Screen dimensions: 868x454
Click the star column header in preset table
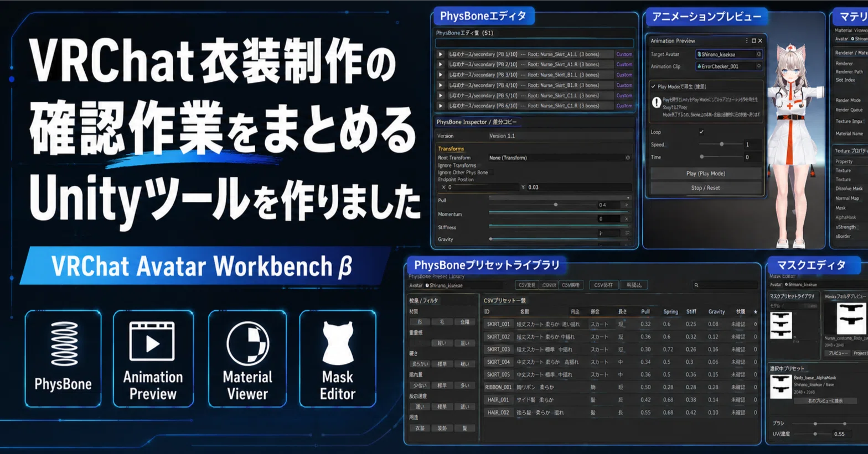[755, 312]
